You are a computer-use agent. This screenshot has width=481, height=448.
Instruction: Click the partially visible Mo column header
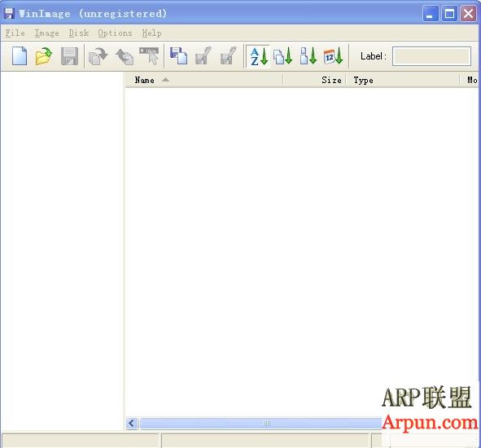[470, 80]
